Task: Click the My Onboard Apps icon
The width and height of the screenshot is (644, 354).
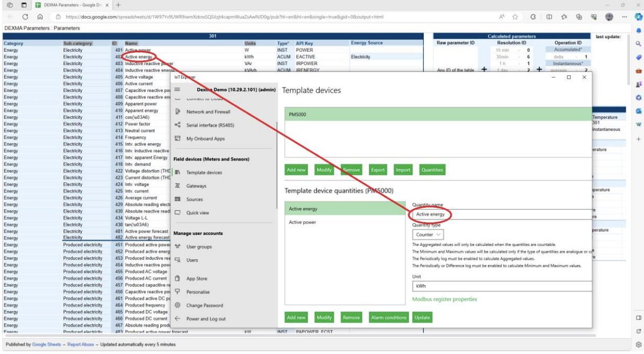Action: click(x=178, y=138)
